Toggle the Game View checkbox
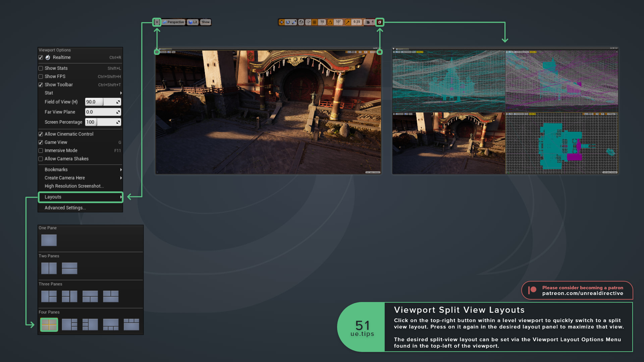This screenshot has height=362, width=644. point(41,142)
